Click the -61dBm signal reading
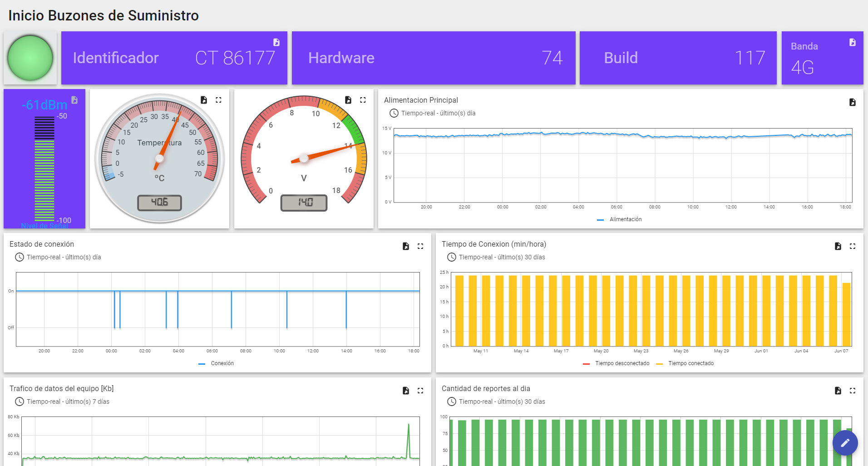This screenshot has height=466, width=868. tap(44, 105)
